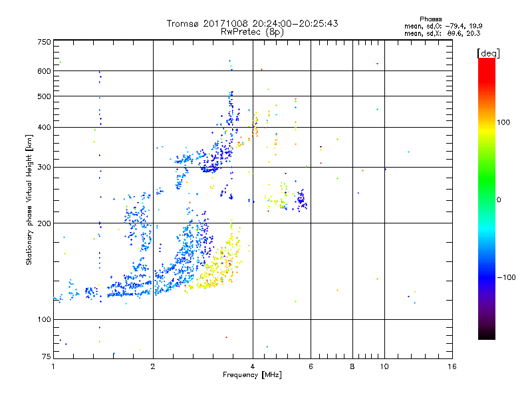532x399 pixels.
Task: Click the x-axis tick label '10'
Action: point(384,366)
